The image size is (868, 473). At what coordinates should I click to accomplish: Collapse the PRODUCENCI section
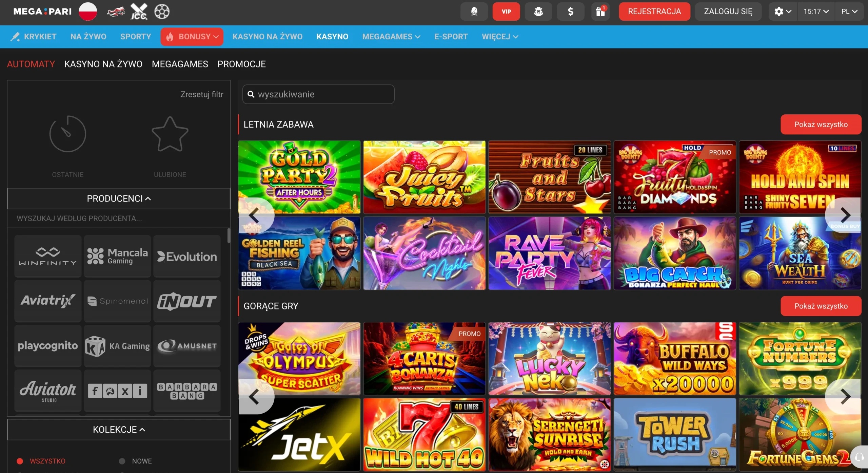pos(119,198)
